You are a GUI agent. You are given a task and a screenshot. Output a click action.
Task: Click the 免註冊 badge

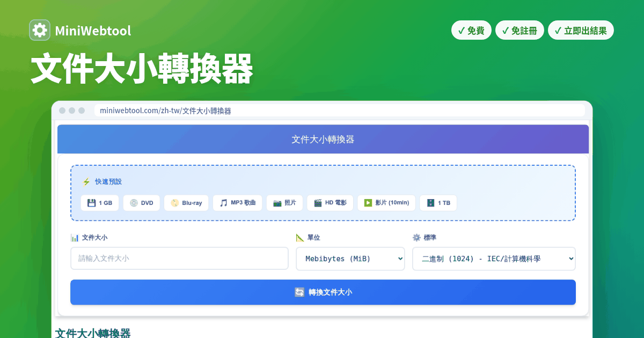(x=519, y=31)
